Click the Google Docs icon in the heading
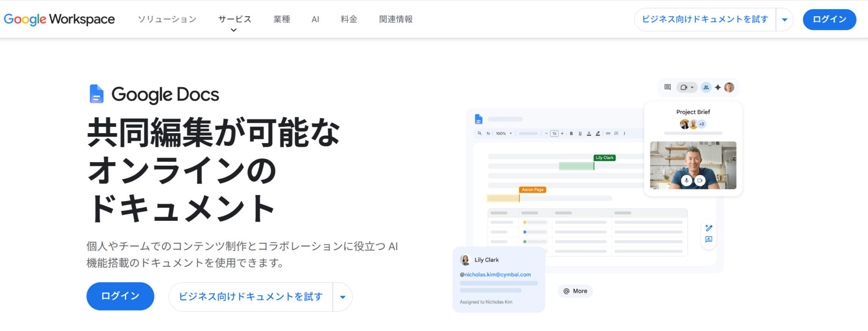 tap(97, 94)
